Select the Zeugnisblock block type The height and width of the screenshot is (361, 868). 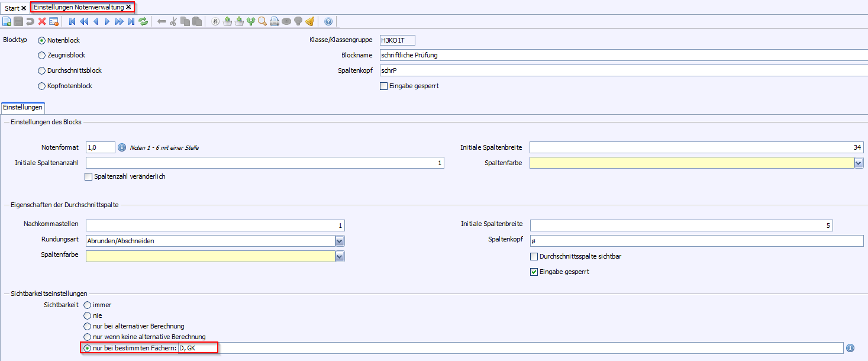[42, 56]
